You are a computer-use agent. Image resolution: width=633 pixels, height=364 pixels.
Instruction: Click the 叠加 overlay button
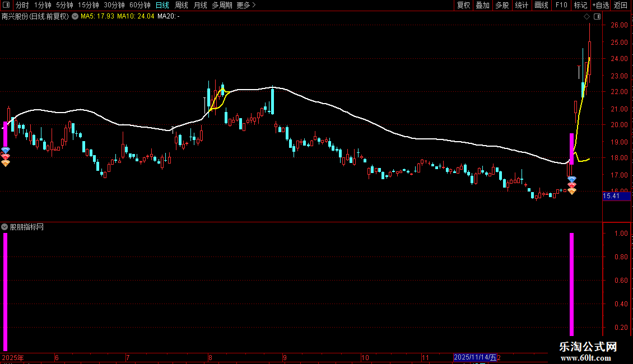(x=482, y=5)
